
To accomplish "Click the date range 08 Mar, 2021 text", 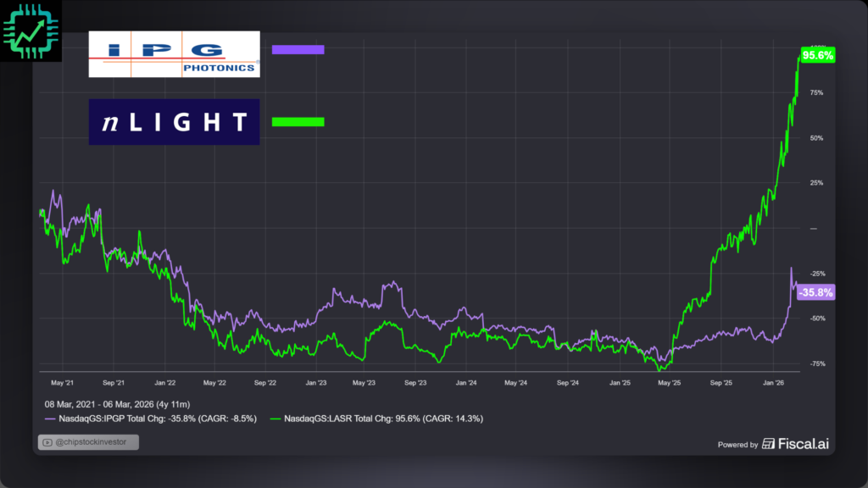I will pyautogui.click(x=117, y=404).
